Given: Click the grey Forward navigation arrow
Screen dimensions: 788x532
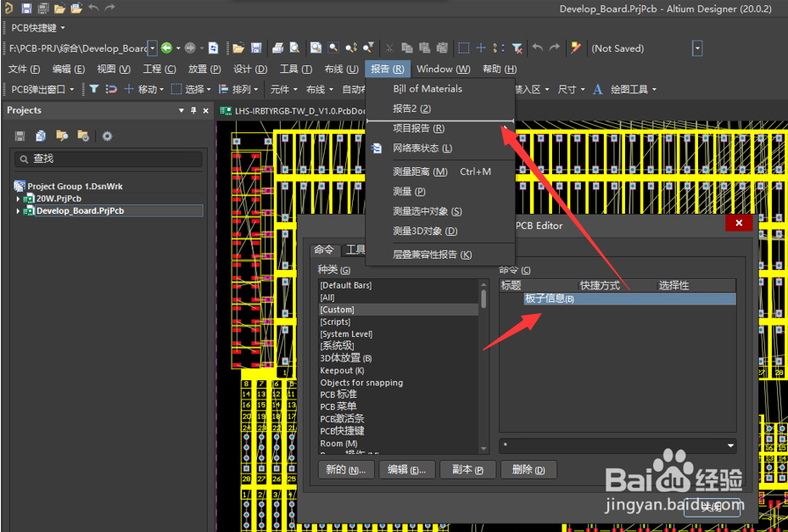Looking at the screenshot, I should click(190, 48).
